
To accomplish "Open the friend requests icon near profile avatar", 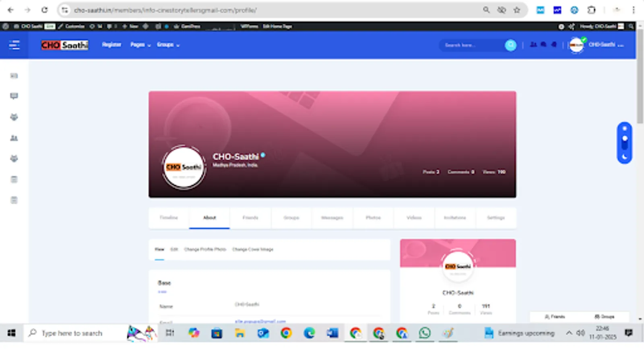I will coord(534,45).
